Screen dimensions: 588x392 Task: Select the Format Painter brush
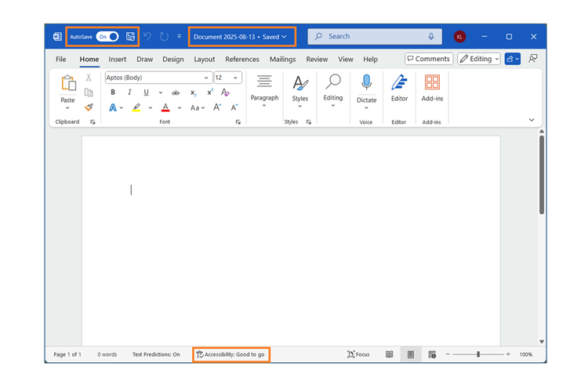[x=89, y=107]
